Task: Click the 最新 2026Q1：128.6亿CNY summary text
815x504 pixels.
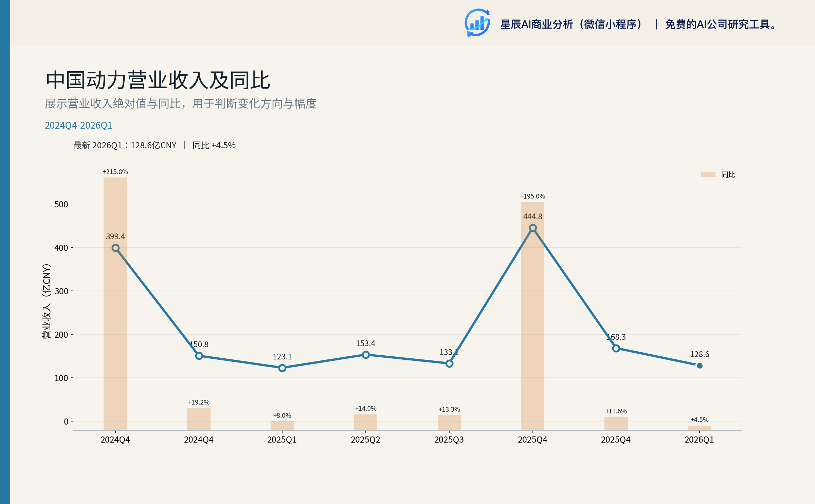Action: (125, 145)
